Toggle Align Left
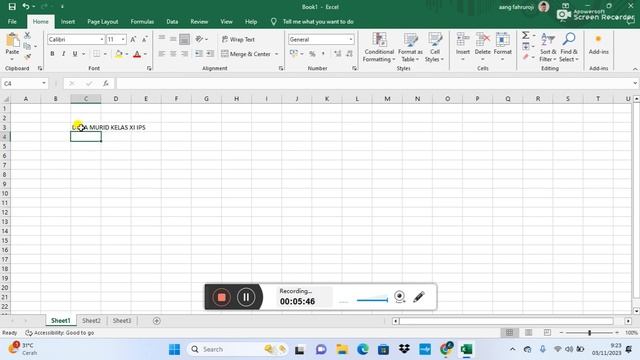Screen dimensions: 640x360 pos(162,54)
